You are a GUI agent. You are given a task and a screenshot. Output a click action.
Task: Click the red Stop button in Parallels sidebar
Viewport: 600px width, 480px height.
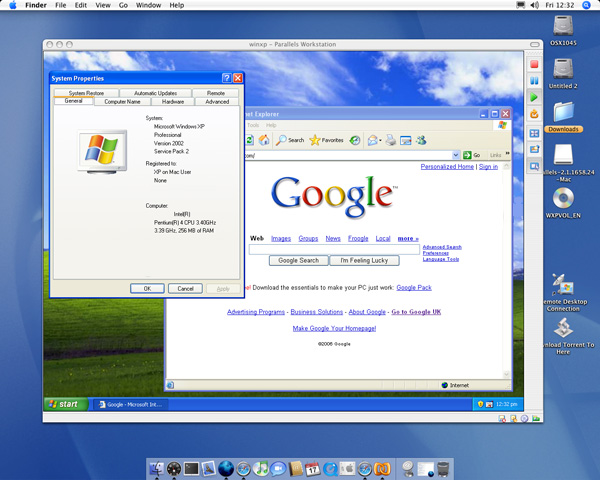pos(534,64)
